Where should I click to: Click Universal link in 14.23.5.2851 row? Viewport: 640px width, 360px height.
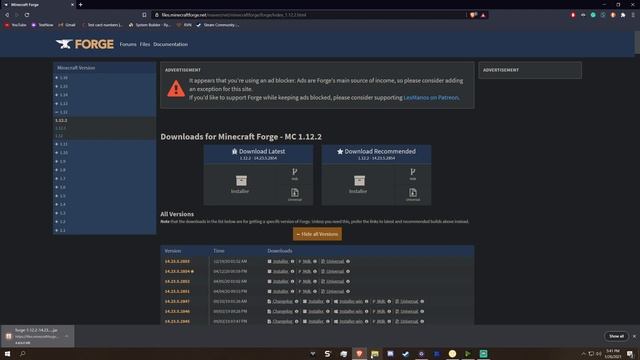coord(335,291)
